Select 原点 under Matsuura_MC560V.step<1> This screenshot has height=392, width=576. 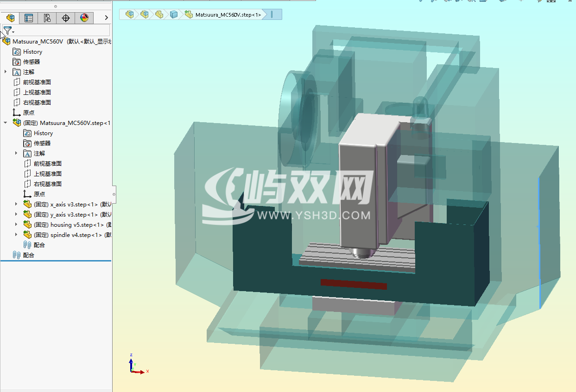pos(39,194)
